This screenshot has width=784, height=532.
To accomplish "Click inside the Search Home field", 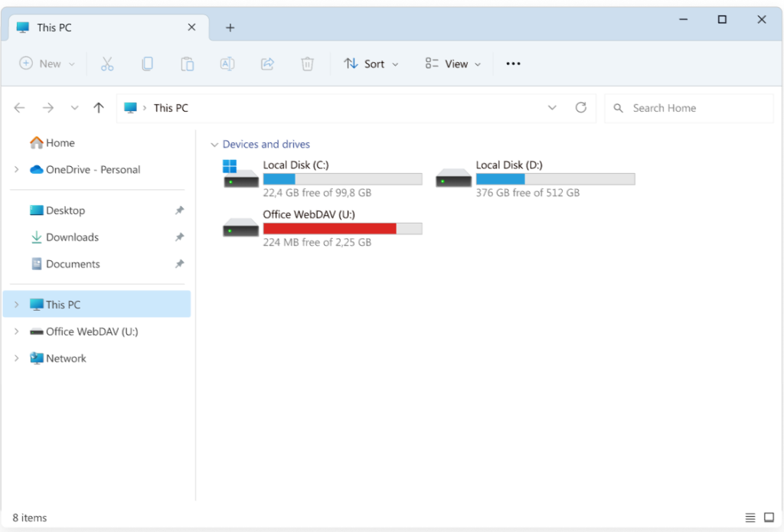I will [688, 107].
